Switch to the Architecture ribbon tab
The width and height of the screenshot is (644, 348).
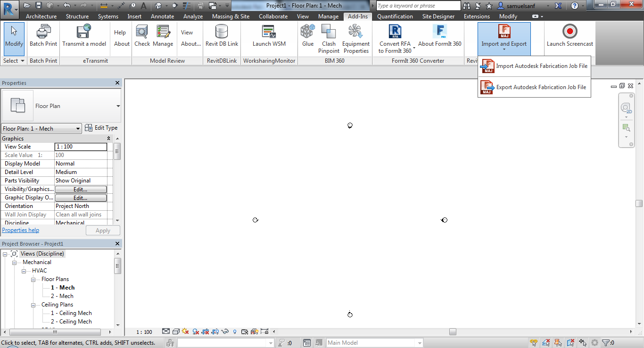tap(41, 17)
